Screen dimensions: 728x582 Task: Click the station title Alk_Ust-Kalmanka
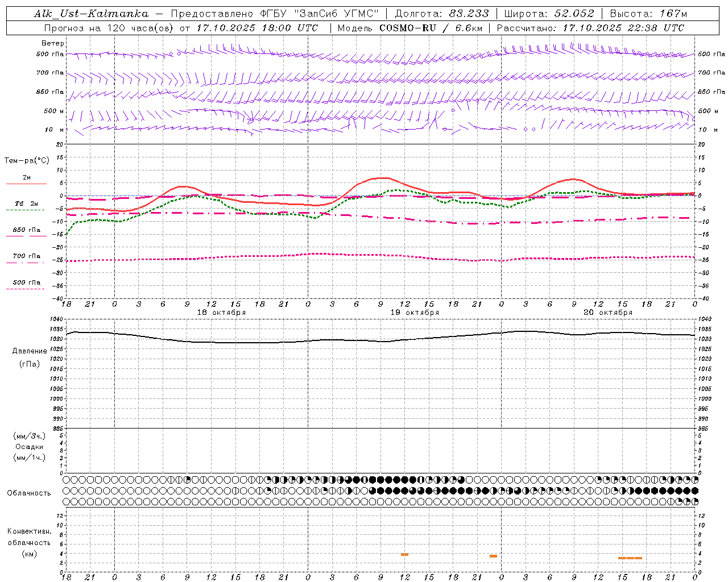[91, 14]
